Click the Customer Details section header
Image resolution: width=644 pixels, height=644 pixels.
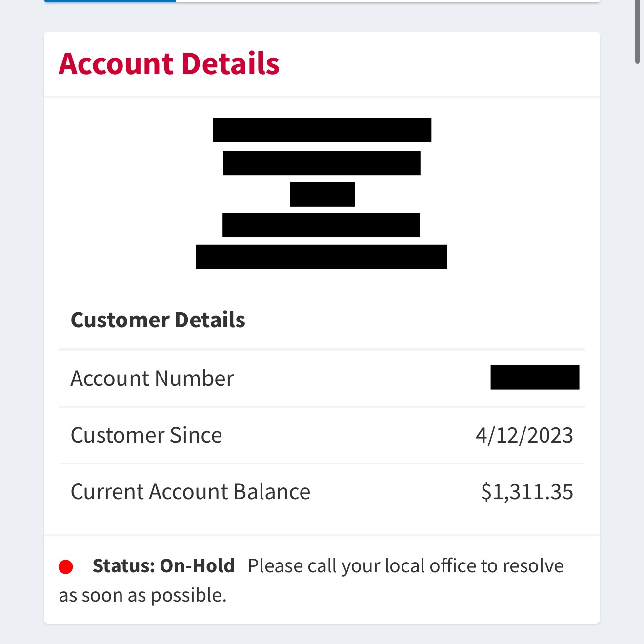(x=158, y=320)
